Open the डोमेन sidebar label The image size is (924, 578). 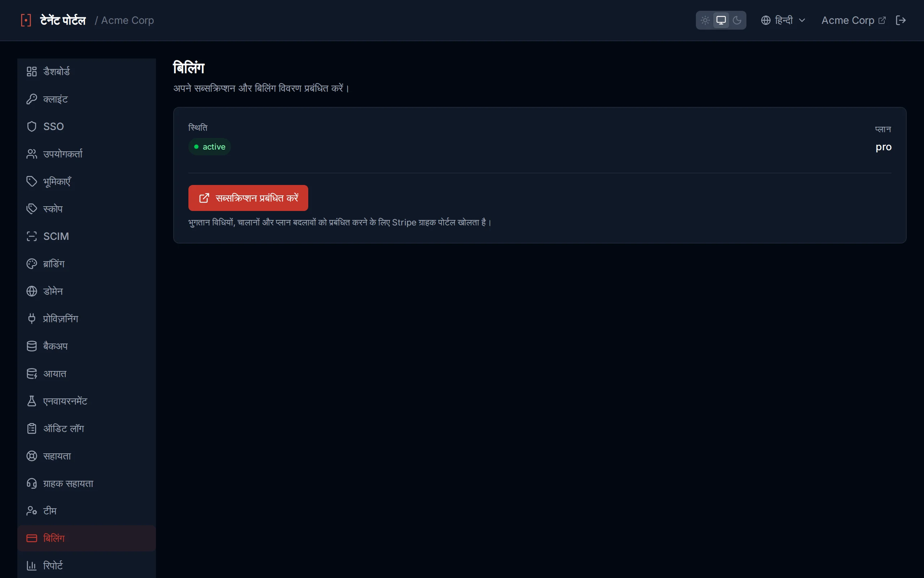[x=53, y=291]
